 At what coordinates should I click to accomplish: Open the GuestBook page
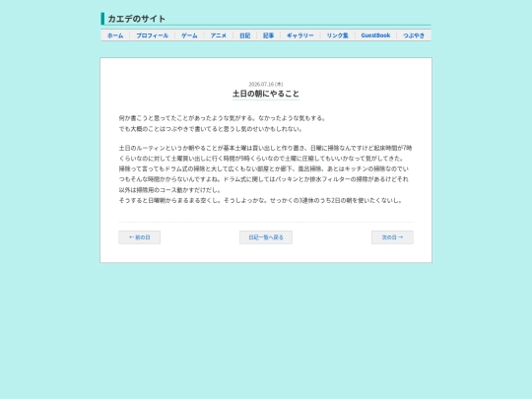click(375, 35)
